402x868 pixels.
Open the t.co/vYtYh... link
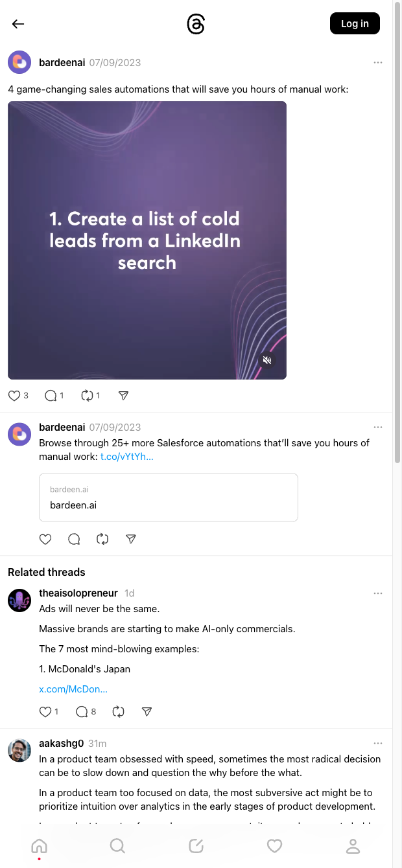[127, 457]
